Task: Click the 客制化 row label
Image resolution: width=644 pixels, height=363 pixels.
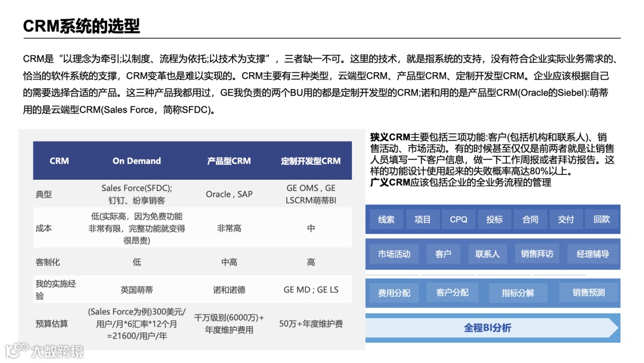Action: (x=48, y=262)
